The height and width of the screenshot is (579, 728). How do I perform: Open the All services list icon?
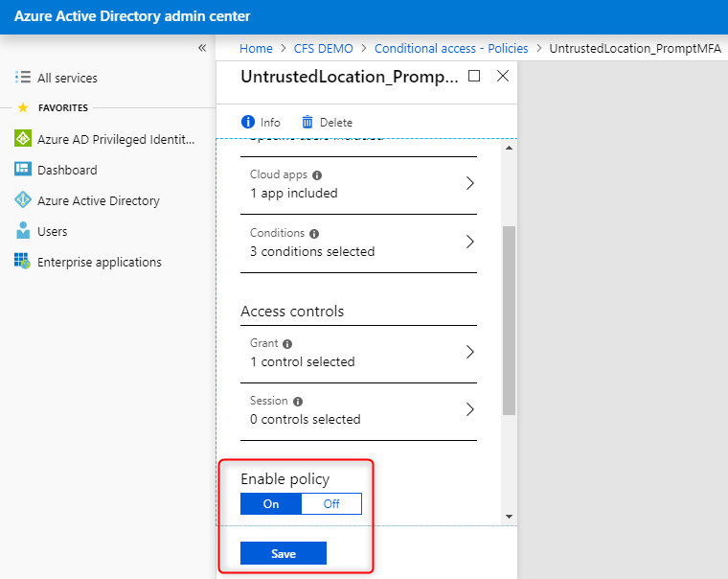click(23, 77)
